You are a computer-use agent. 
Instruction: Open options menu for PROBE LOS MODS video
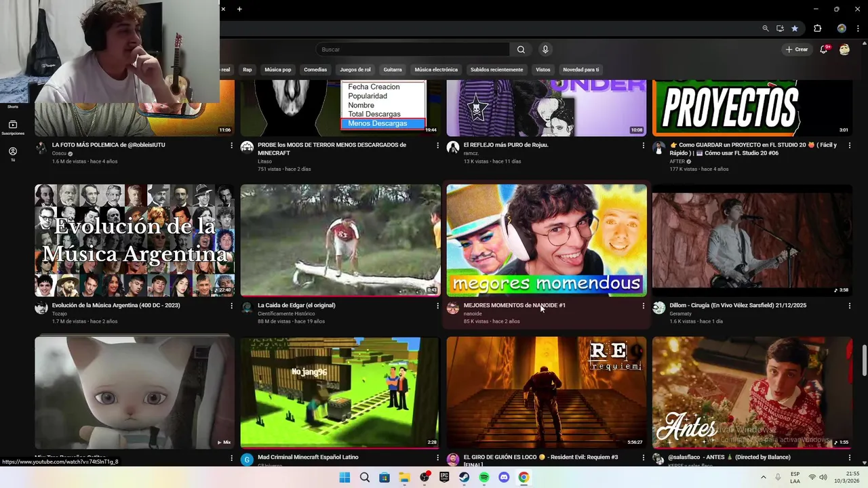[437, 145]
